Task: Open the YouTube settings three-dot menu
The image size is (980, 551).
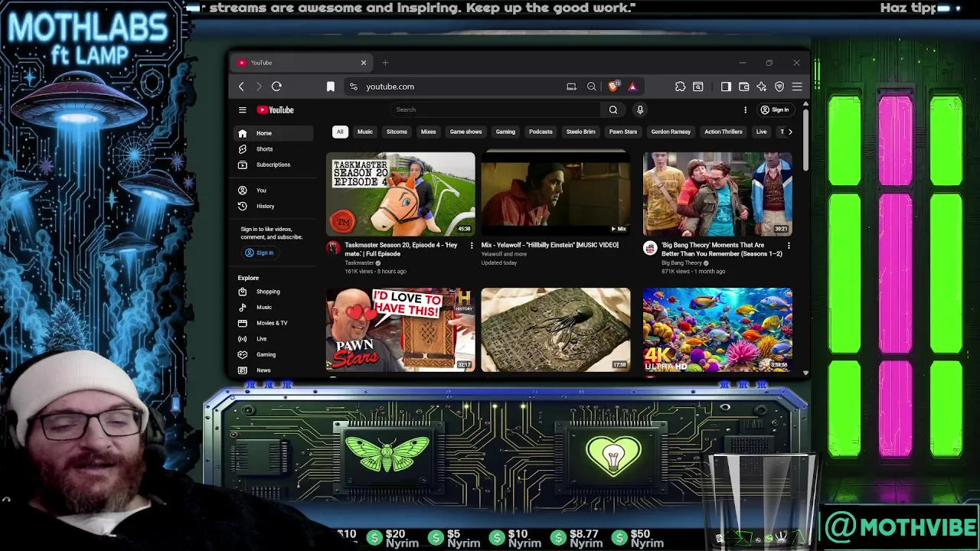Action: 745,110
